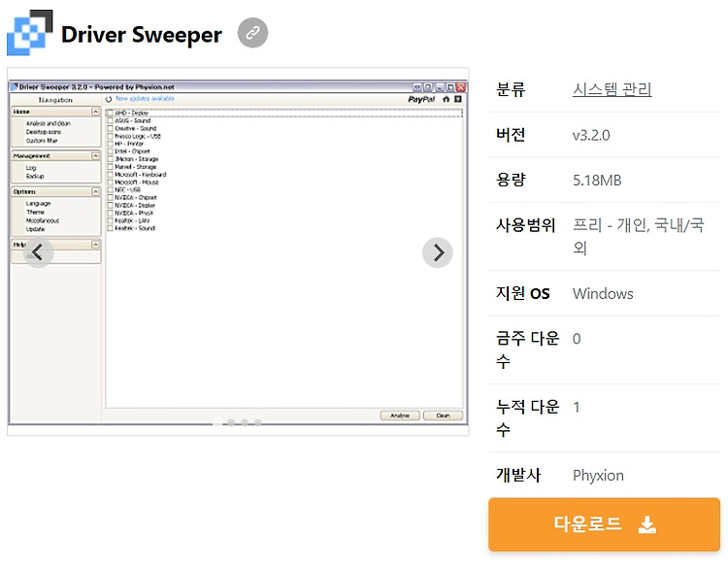Select the supported OS value Windows

[603, 293]
